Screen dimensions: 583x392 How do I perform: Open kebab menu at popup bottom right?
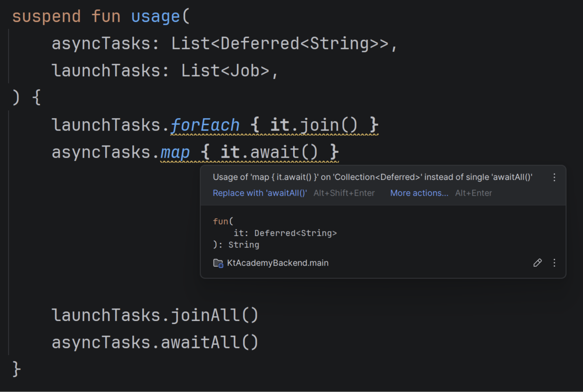point(554,263)
